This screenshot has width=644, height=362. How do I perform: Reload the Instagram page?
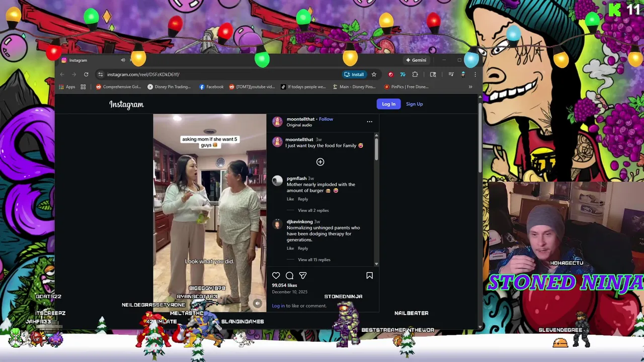86,74
